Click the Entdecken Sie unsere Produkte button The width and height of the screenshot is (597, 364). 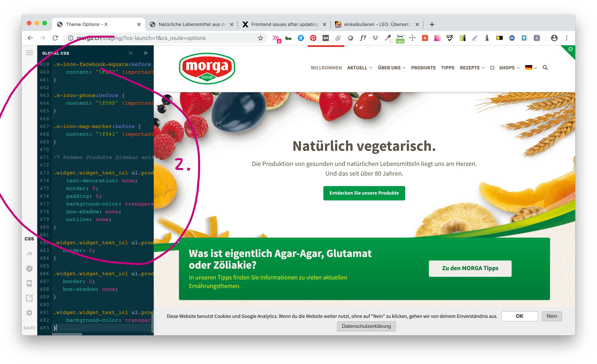[x=364, y=193]
